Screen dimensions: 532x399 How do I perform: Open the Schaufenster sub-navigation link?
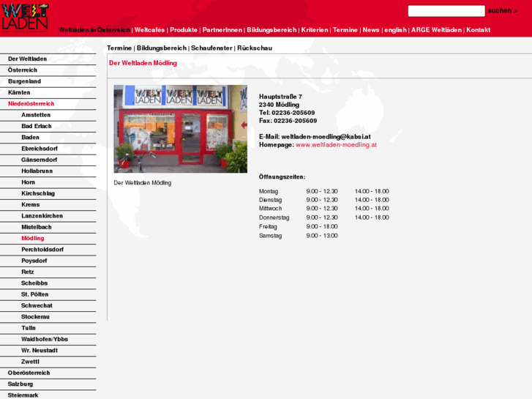click(211, 48)
